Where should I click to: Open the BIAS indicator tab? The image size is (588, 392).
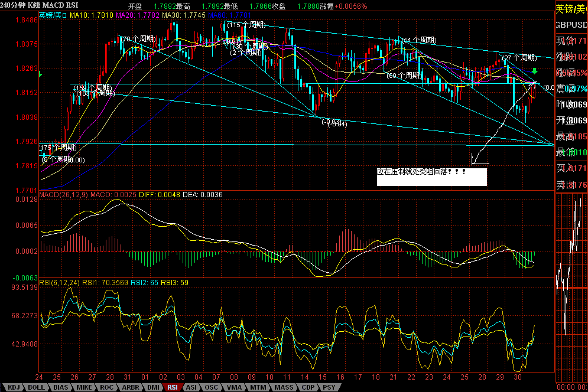(x=60, y=387)
